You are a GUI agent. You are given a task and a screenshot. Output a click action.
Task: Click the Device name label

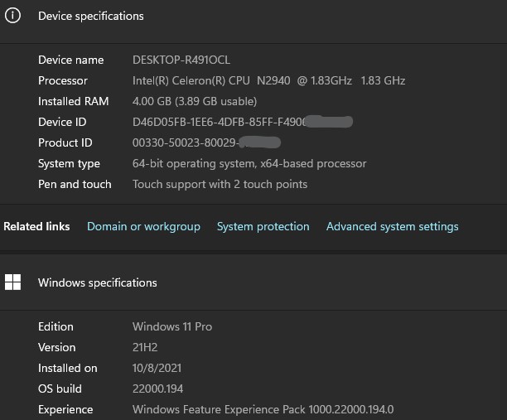pyautogui.click(x=70, y=60)
